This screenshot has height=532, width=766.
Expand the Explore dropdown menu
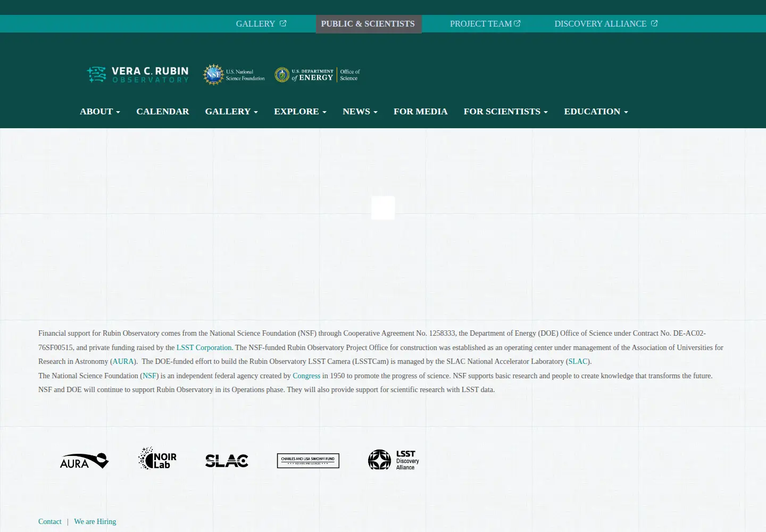tap(300, 111)
